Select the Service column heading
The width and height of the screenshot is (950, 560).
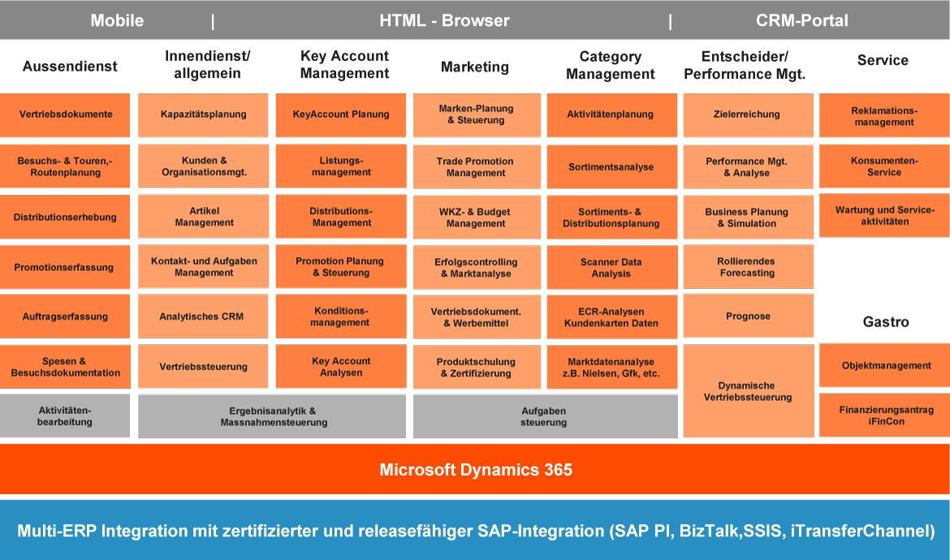[883, 60]
